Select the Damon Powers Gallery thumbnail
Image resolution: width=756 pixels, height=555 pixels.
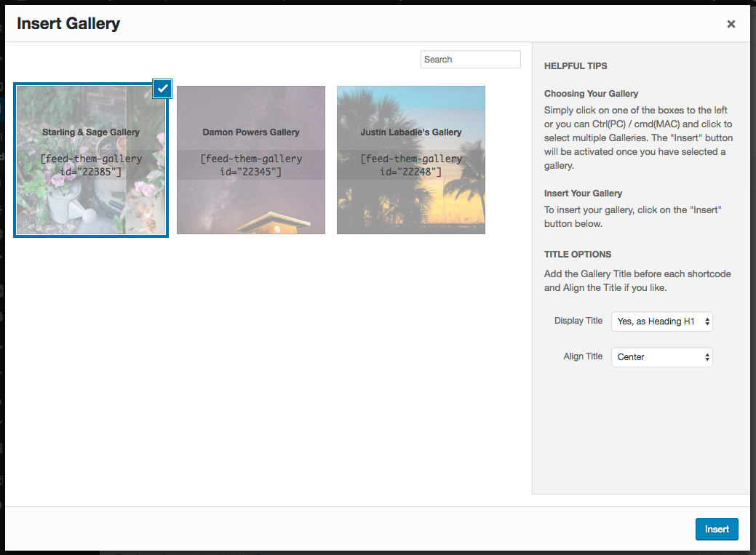point(251,160)
